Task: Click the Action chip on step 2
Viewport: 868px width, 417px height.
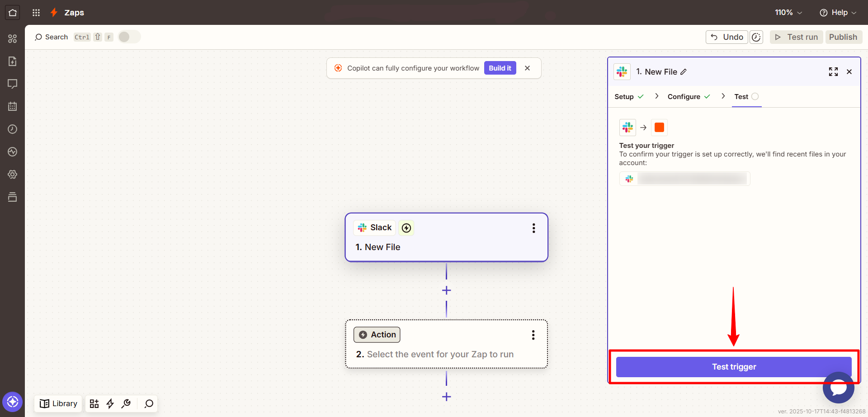Action: pos(377,335)
